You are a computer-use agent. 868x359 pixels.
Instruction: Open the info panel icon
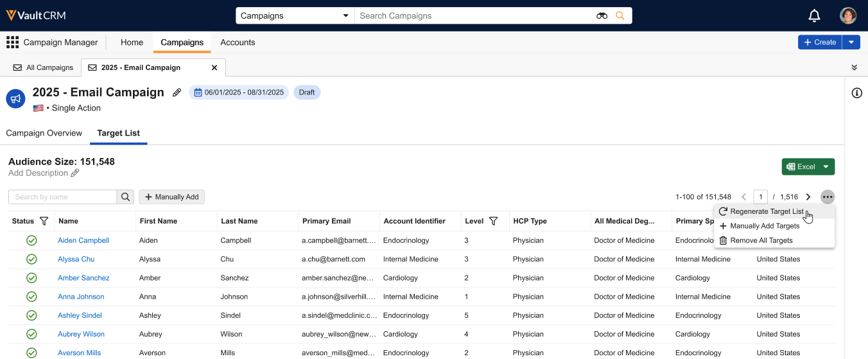click(x=856, y=93)
